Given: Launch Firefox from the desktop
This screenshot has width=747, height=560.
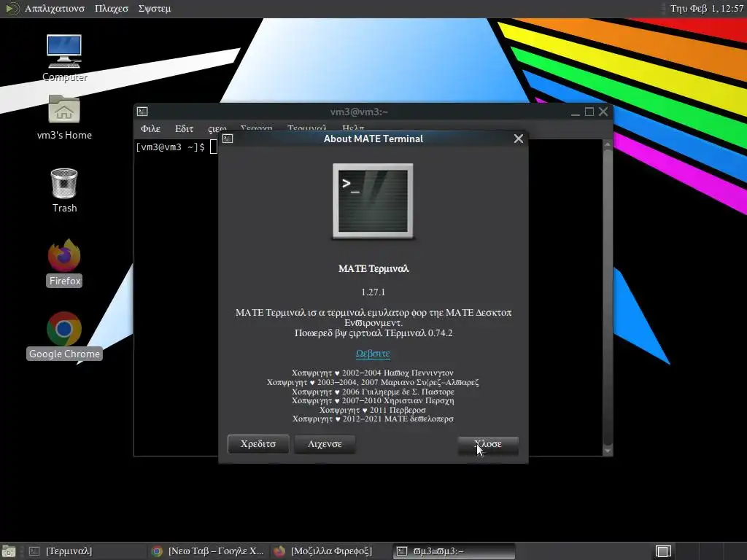Looking at the screenshot, I should click(x=64, y=262).
